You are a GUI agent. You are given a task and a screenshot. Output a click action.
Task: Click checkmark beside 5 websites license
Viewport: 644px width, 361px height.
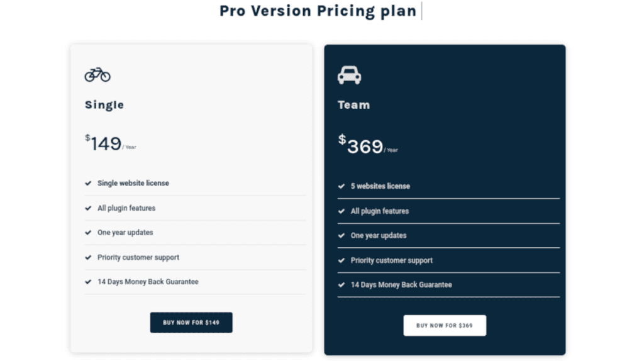click(x=341, y=186)
